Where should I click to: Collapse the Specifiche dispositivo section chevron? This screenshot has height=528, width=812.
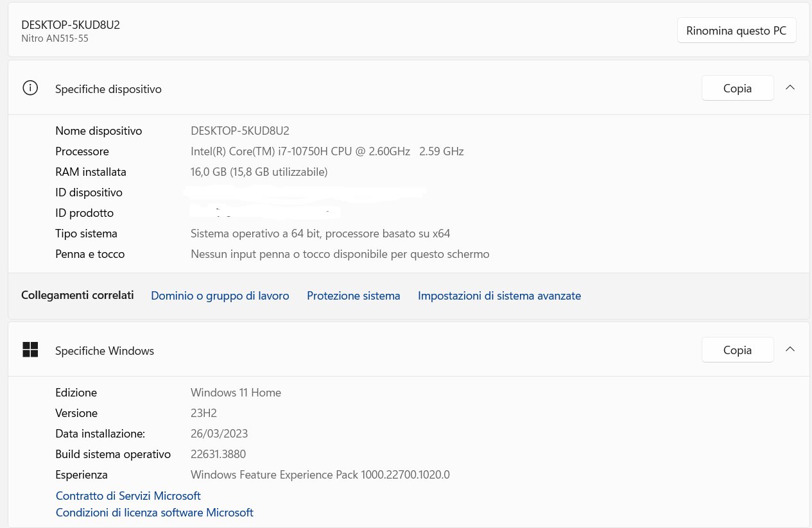pyautogui.click(x=790, y=88)
